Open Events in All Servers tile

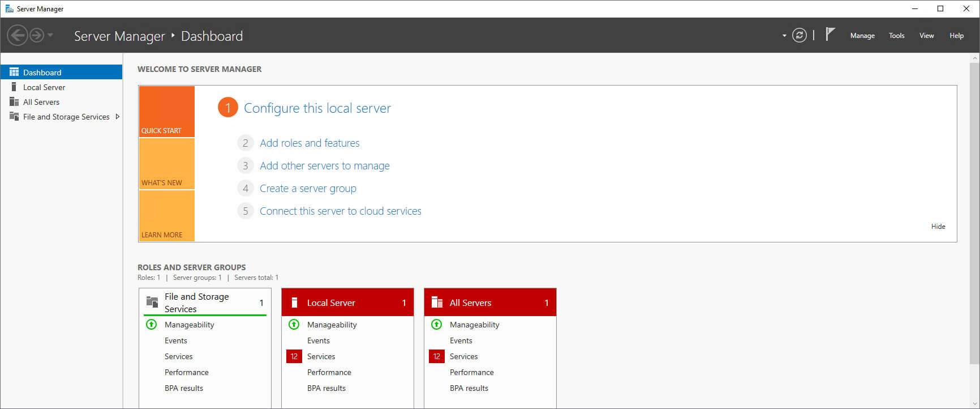[461, 340]
